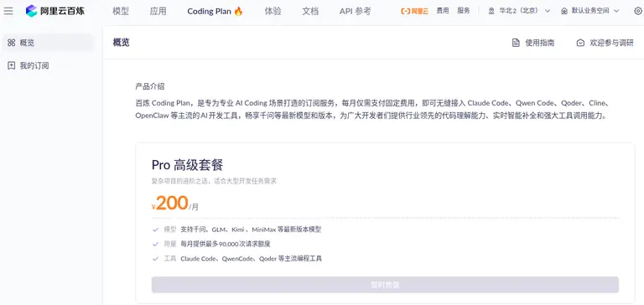The width and height of the screenshot is (644, 305).
Task: Open the 费用 link
Action: (443, 11)
